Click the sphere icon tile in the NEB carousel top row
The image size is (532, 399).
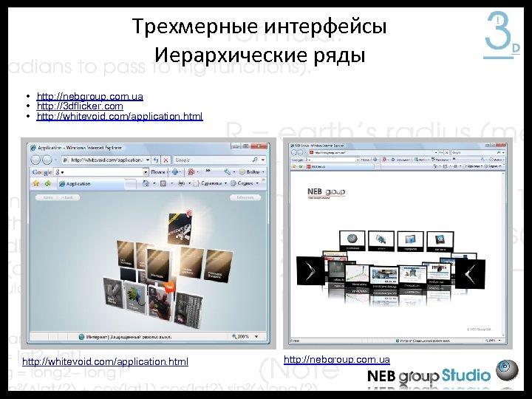tap(352, 241)
